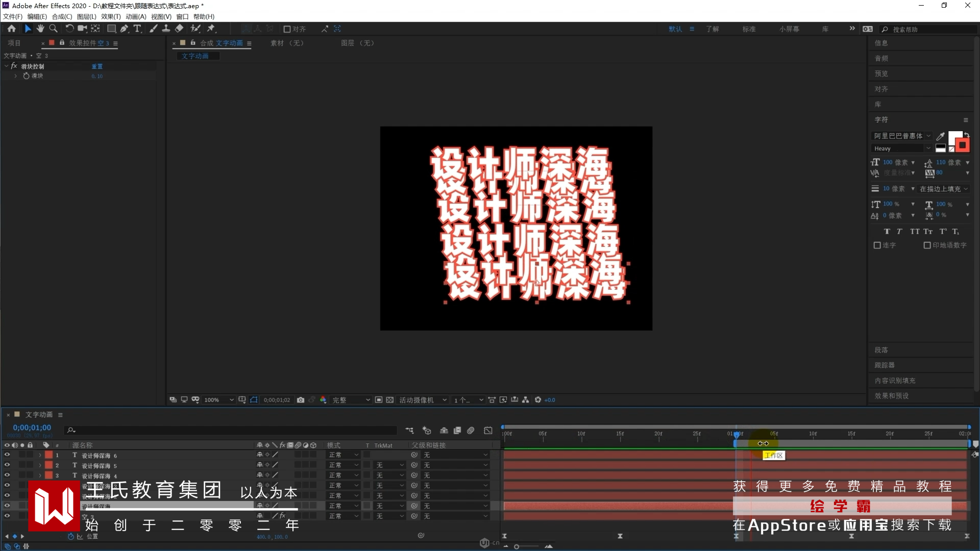Click the 0;00;01;00 current time field
Viewport: 980px width, 551px height.
pos(32,428)
